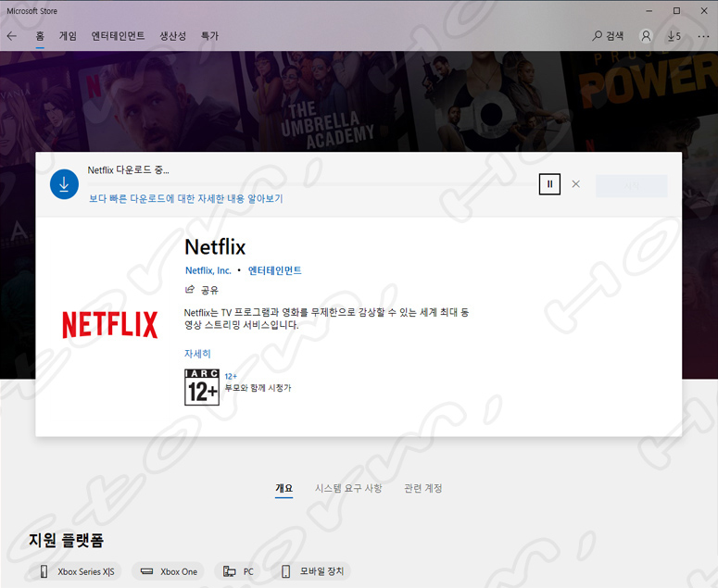Open the 특가 tab
The image size is (718, 588).
[x=209, y=36]
